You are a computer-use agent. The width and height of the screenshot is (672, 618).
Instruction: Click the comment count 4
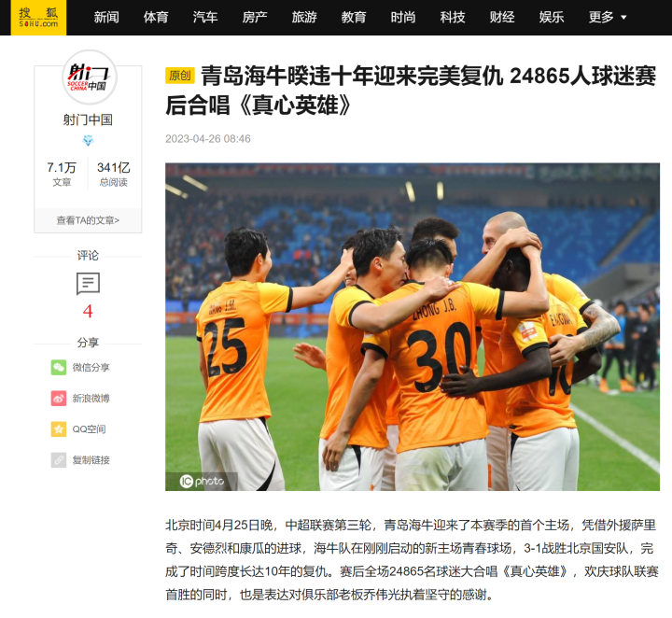point(88,311)
